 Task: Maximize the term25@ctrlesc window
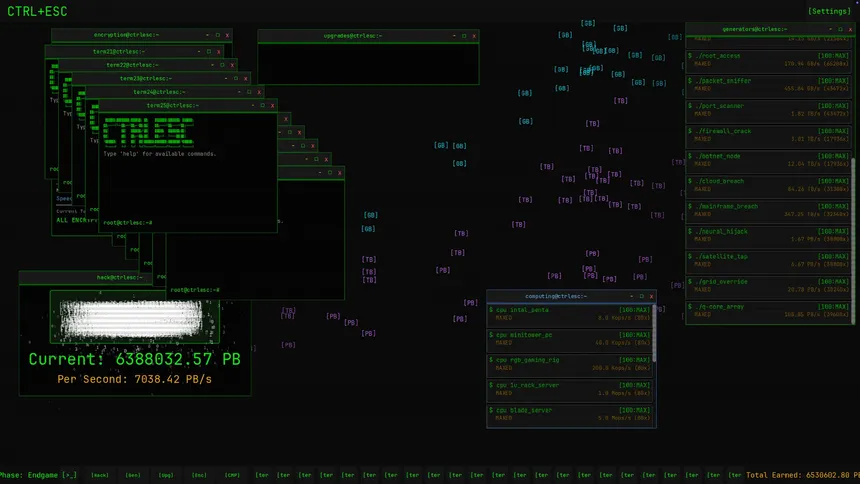point(263,105)
